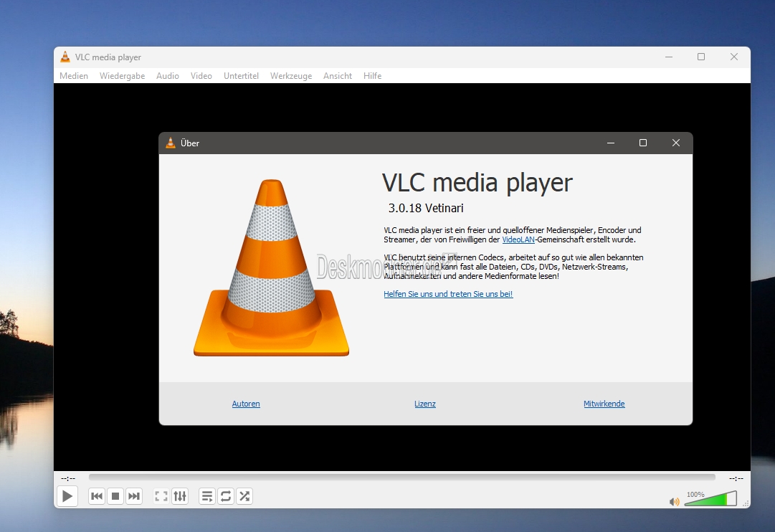Toggle random shuffle playback
Image resolution: width=775 pixels, height=532 pixels.
(244, 496)
